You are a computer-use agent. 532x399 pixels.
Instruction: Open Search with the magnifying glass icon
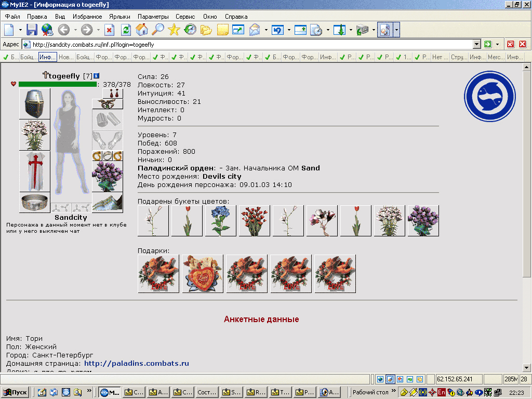coord(158,30)
